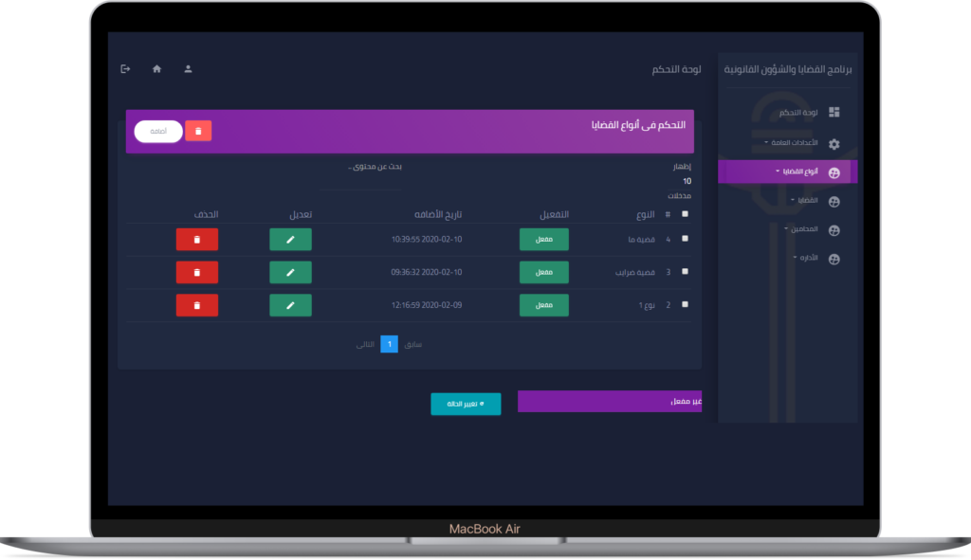Check the select-all checkbox in the table header

tap(686, 214)
